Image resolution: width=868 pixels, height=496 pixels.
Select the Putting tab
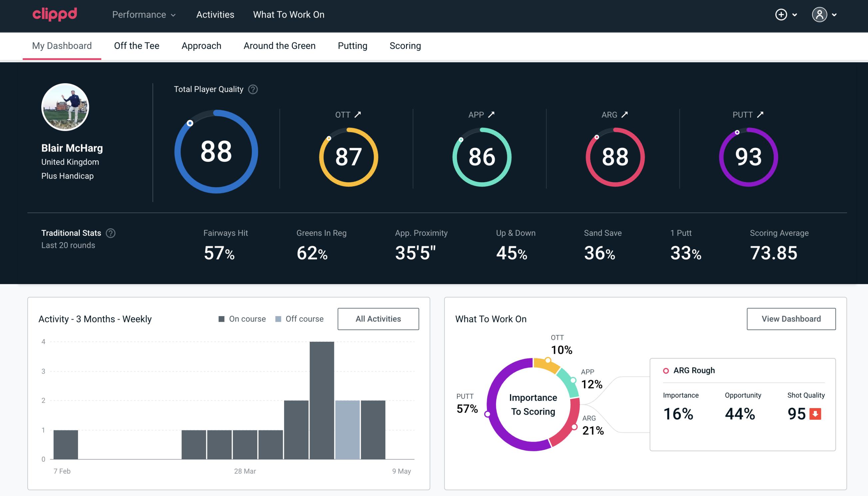pos(352,45)
